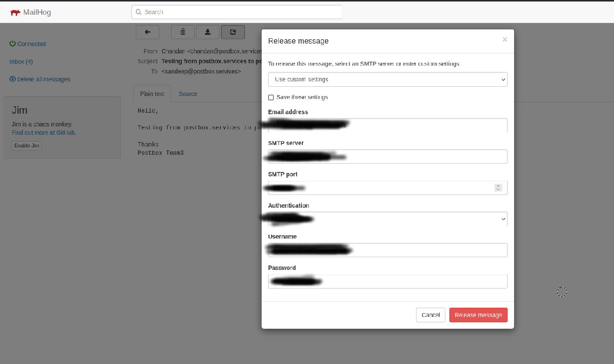Enable Jim the chaos monkey
The height and width of the screenshot is (364, 614).
(x=26, y=146)
